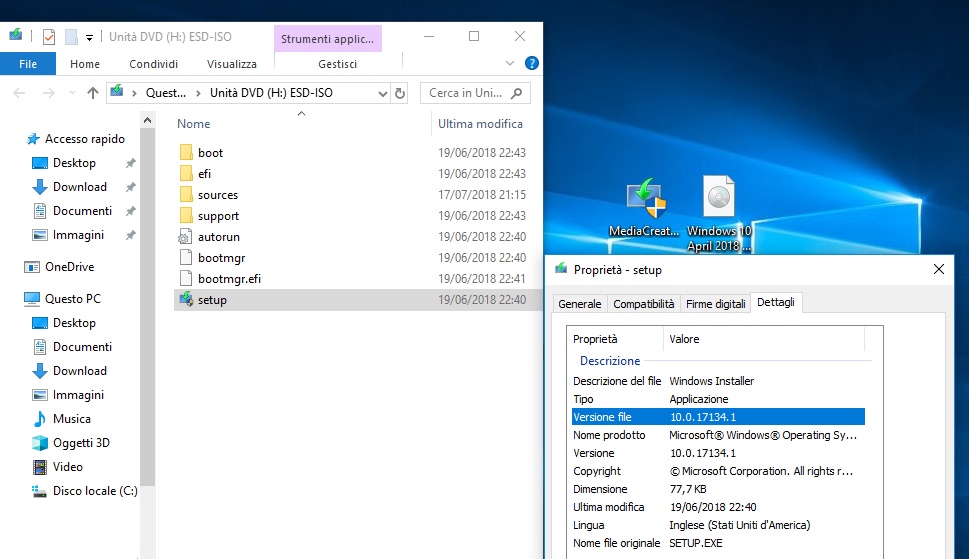Screen dimensions: 969x559
Task: Select Accesso rapido in the navigation pane
Action: pos(85,139)
